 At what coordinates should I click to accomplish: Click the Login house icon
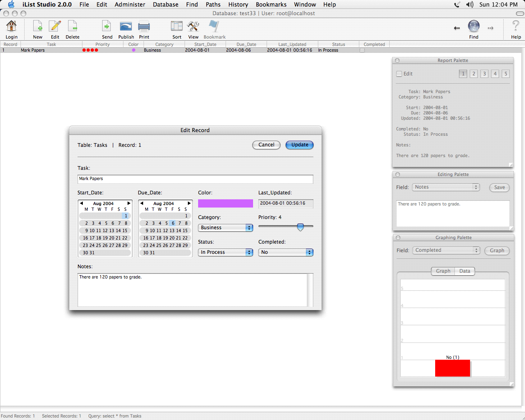pyautogui.click(x=11, y=27)
